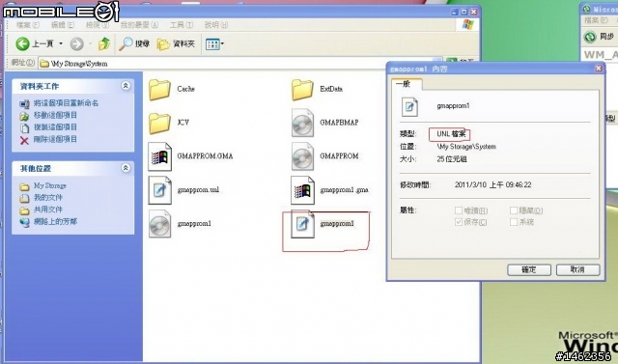Click the 25 位元組 size value
618x364 pixels.
452,159
